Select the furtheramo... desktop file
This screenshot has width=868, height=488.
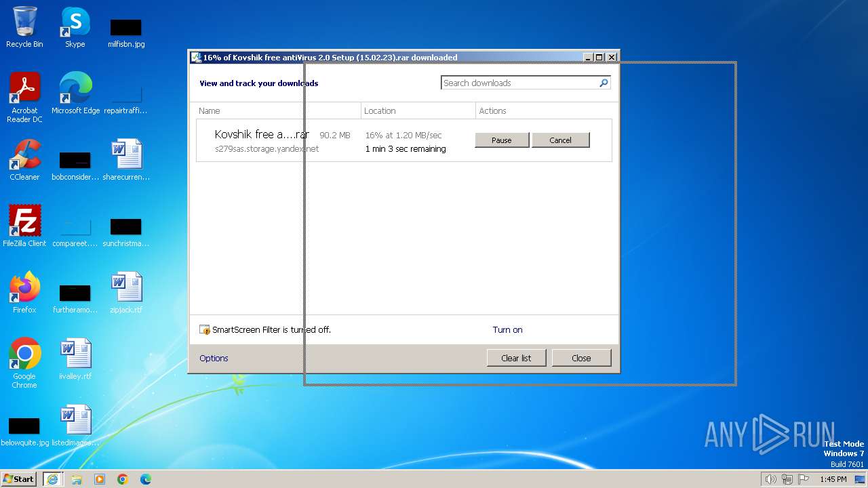75,298
